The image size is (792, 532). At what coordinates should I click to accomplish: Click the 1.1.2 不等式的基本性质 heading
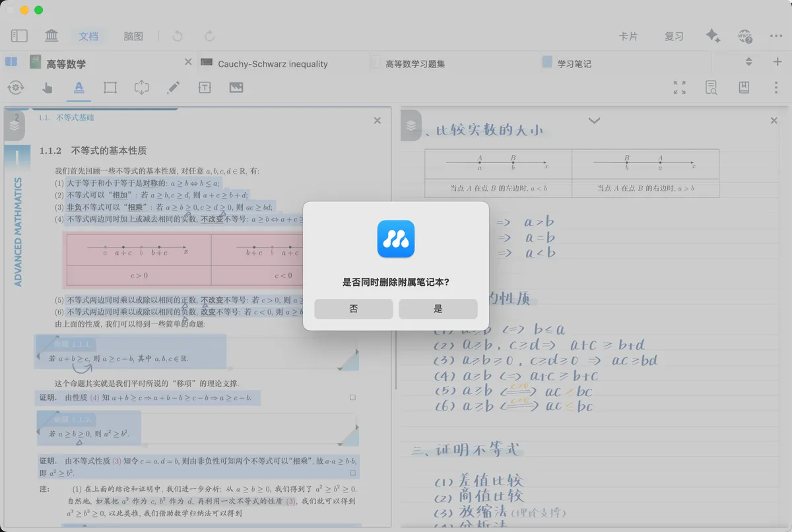click(x=93, y=150)
